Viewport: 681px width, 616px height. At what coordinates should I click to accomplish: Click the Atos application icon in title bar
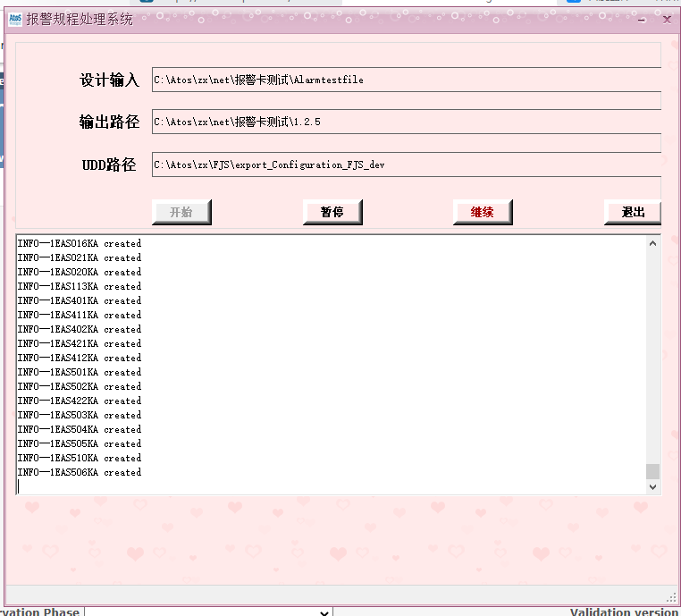[15, 19]
